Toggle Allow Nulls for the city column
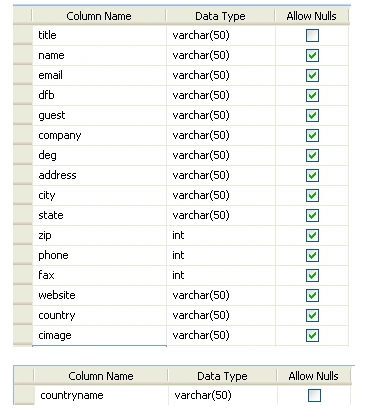 pos(312,195)
